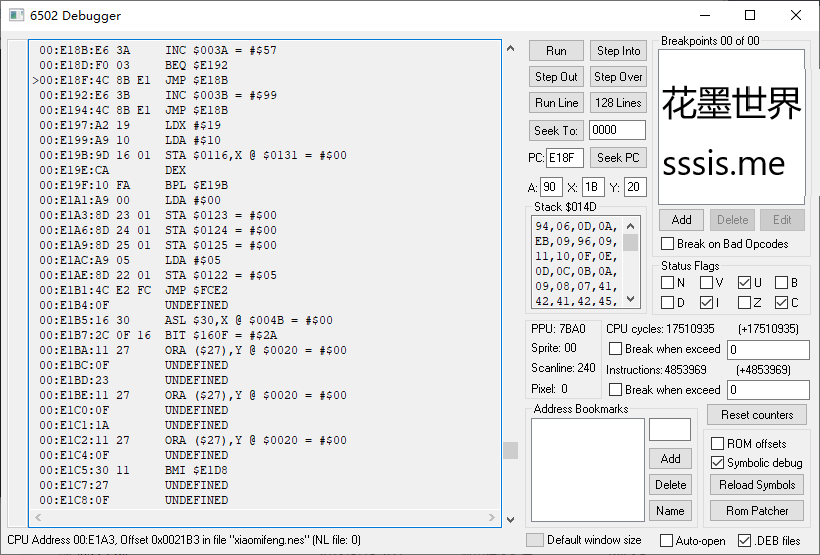Click Default window size button
The image size is (820, 555).
click(534, 540)
